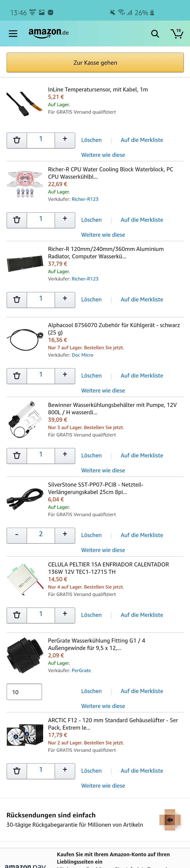The width and height of the screenshot is (190, 868).
Task: Open seller PerGrate
Action: pyautogui.click(x=82, y=670)
